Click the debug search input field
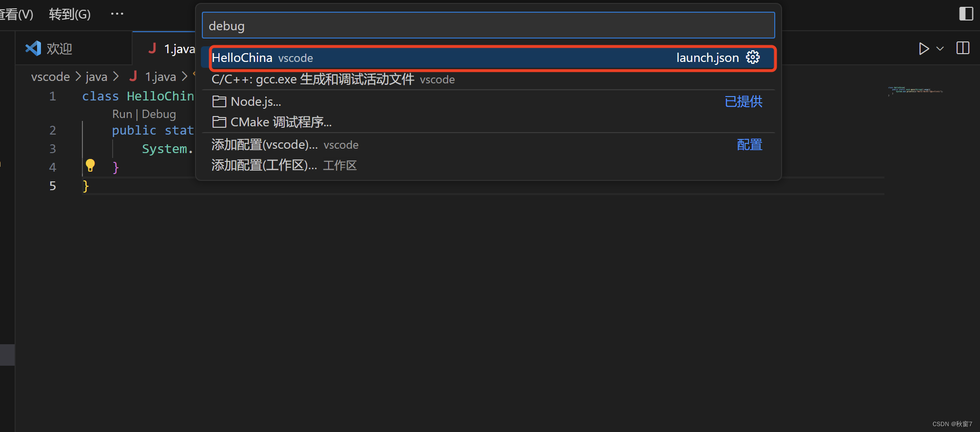 [x=488, y=25]
